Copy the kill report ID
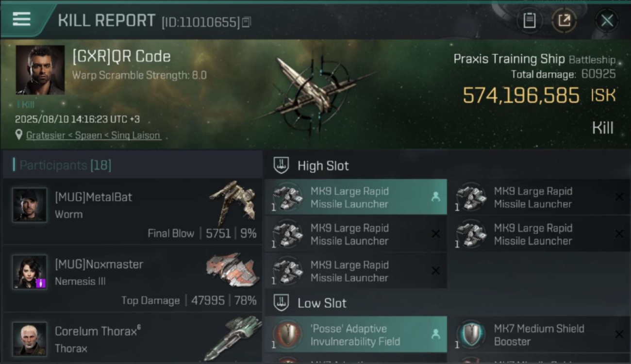This screenshot has height=364, width=631. (247, 22)
